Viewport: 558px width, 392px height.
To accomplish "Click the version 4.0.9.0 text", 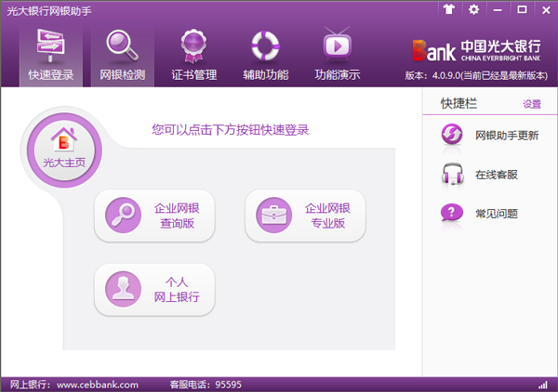I will 476,75.
